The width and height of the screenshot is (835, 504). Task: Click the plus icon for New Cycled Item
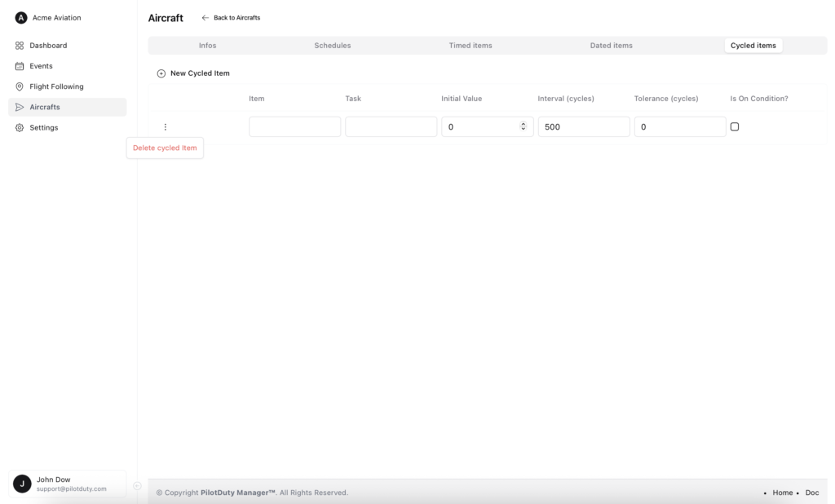(161, 73)
